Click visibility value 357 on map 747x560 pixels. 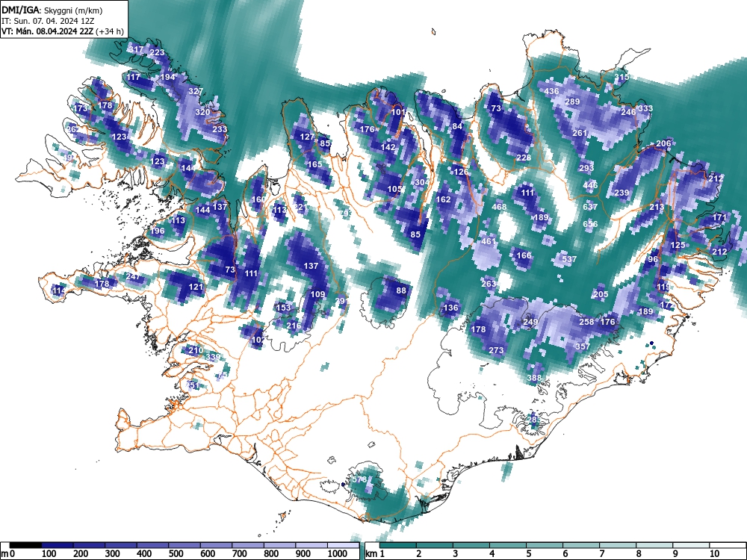583,346
